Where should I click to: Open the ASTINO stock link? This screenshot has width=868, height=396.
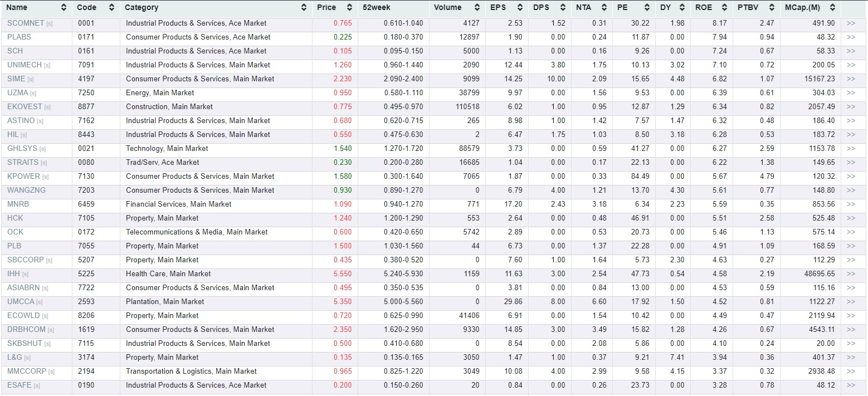21,121
